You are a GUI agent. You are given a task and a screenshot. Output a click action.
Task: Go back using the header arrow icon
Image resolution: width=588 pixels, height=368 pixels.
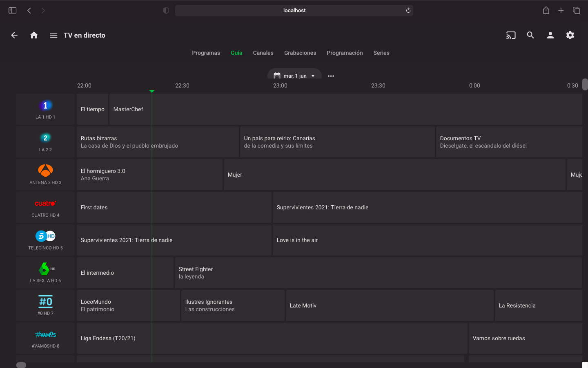(14, 35)
